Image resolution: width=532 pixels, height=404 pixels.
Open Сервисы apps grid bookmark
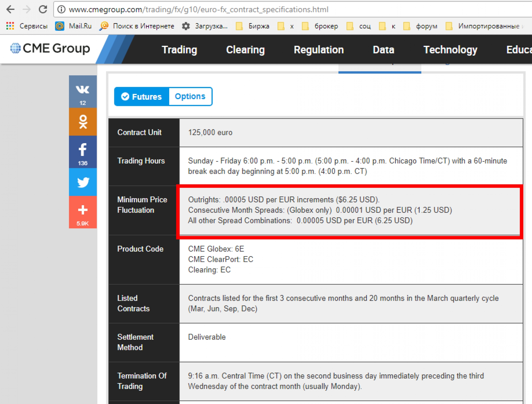[x=27, y=26]
